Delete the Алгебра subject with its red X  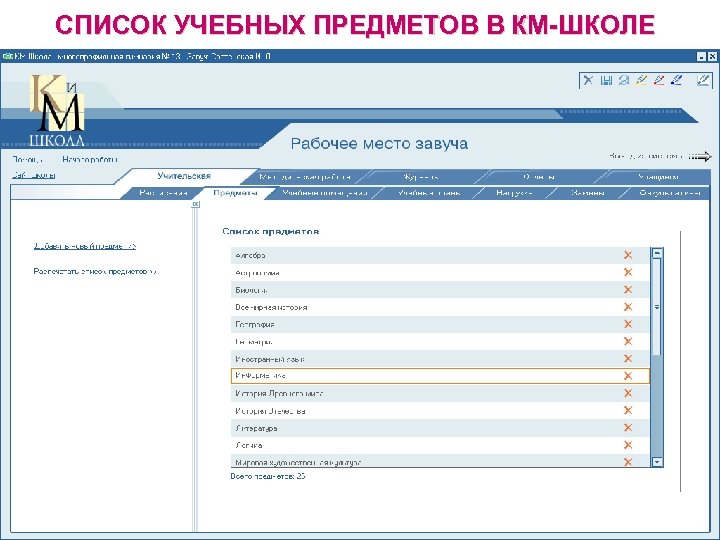click(628, 255)
